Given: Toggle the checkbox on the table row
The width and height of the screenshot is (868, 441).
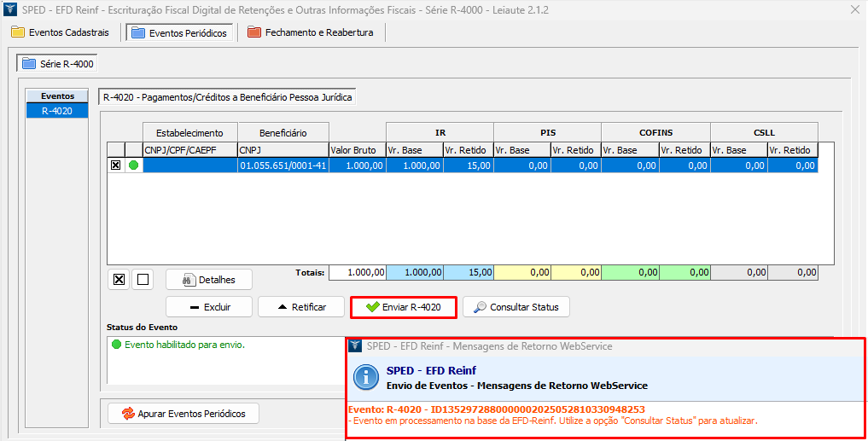Looking at the screenshot, I should tap(116, 165).
